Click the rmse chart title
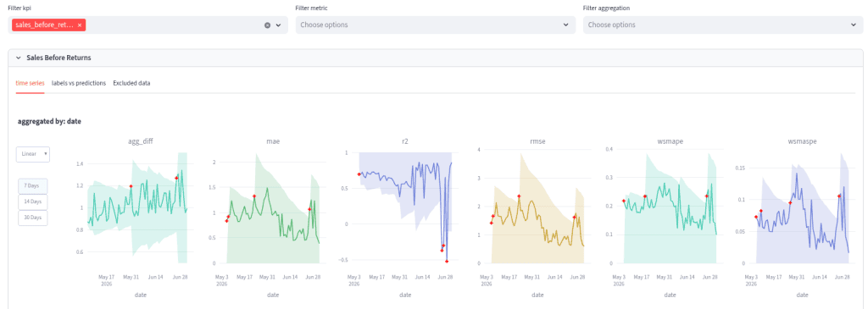The image size is (868, 309). pos(537,141)
